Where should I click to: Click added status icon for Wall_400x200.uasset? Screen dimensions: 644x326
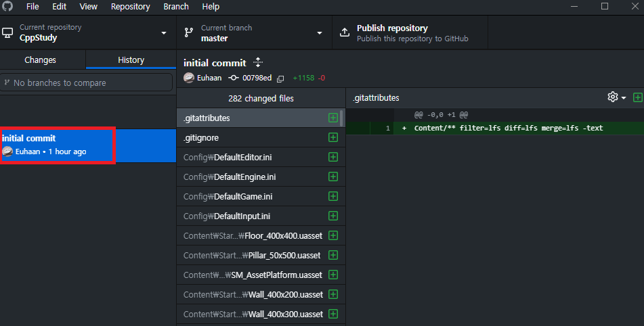333,294
